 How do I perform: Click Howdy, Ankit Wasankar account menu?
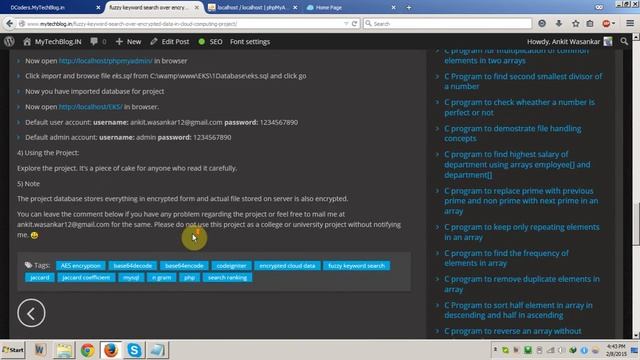point(569,42)
